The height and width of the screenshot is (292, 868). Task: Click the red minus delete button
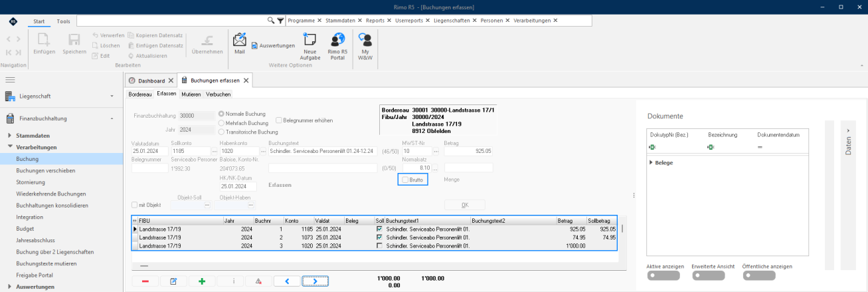tap(145, 281)
